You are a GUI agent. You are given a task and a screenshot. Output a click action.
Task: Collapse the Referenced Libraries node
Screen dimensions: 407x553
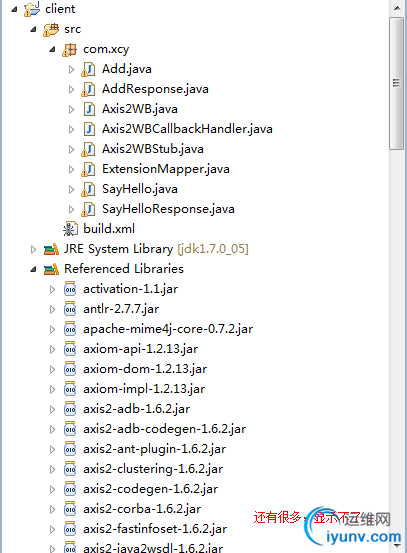pyautogui.click(x=33, y=269)
